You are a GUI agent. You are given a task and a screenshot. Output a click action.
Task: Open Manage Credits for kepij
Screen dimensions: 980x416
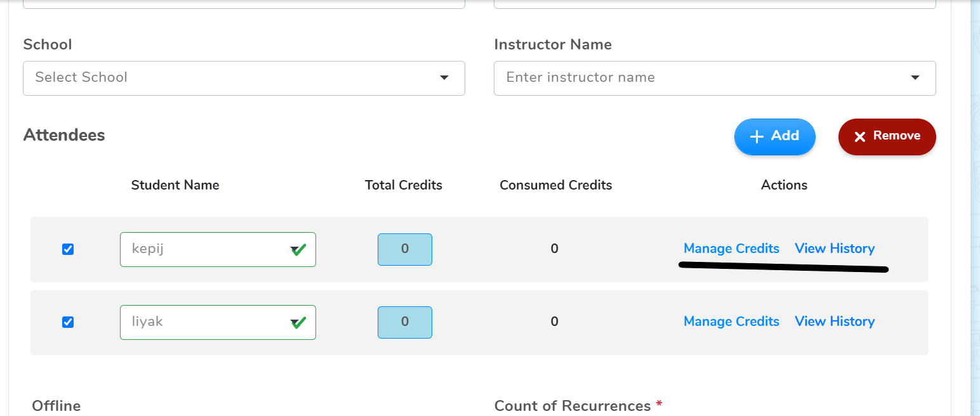[731, 249]
